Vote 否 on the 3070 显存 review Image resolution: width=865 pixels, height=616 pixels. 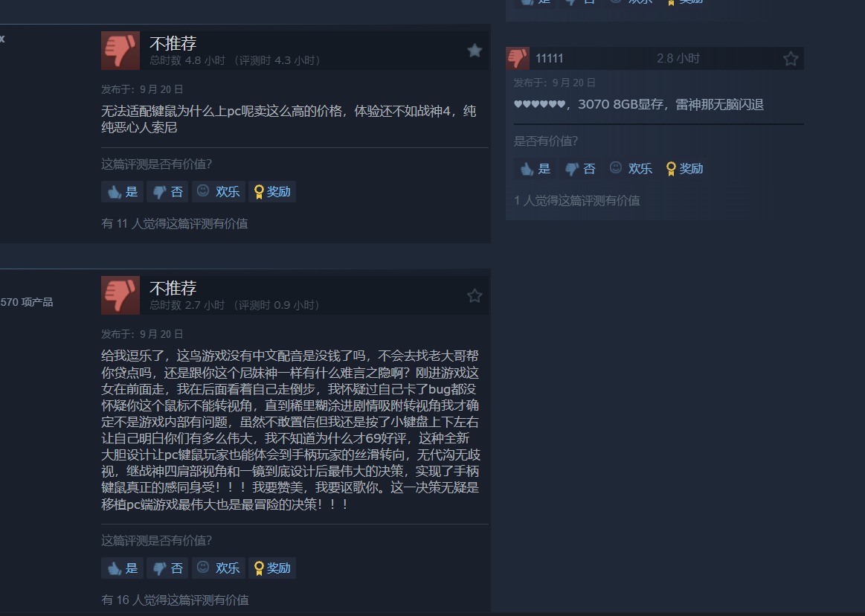coord(580,168)
